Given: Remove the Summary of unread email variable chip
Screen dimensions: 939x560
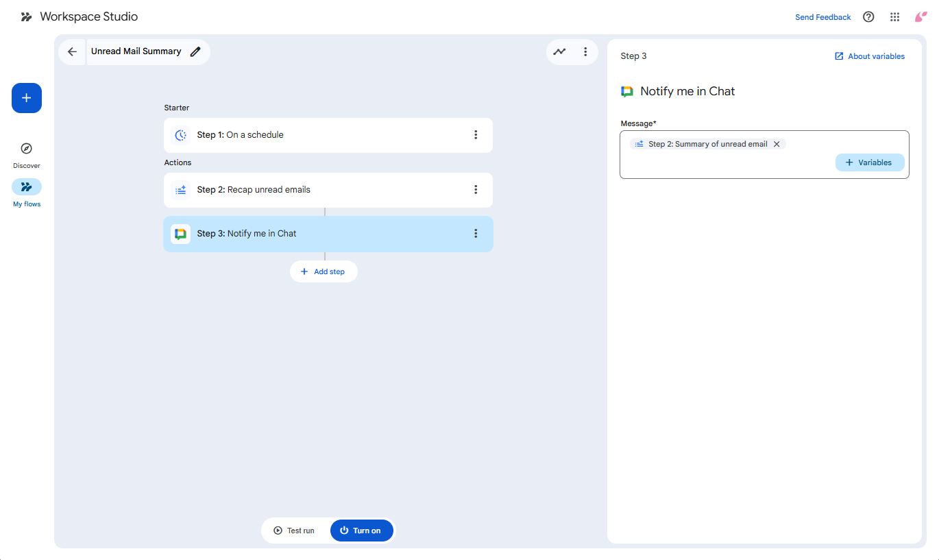Looking at the screenshot, I should tap(777, 145).
